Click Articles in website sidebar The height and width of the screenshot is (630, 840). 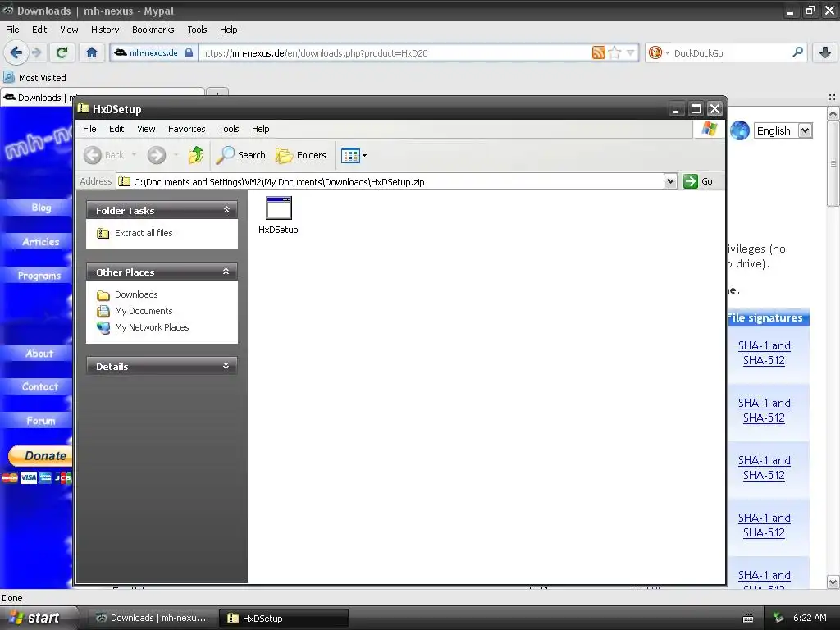[41, 242]
